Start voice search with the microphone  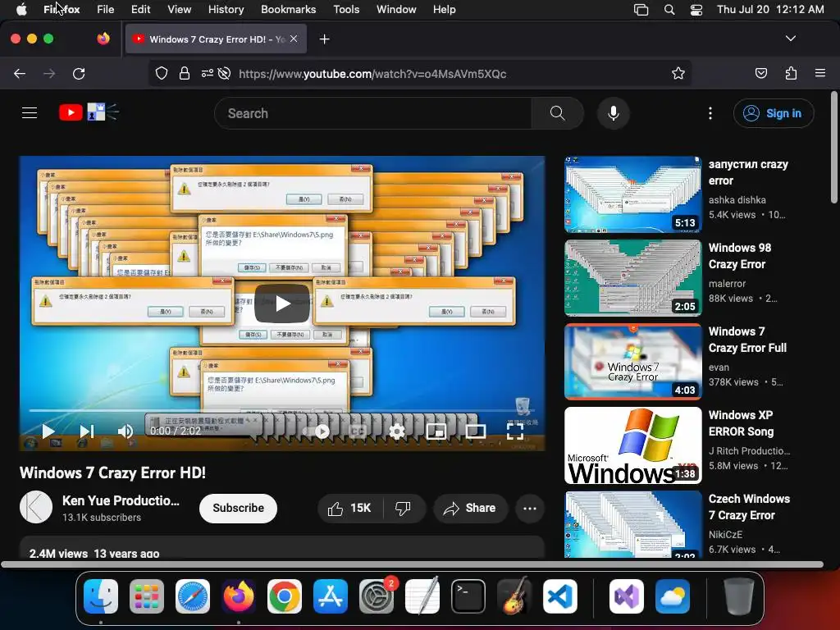pyautogui.click(x=614, y=113)
